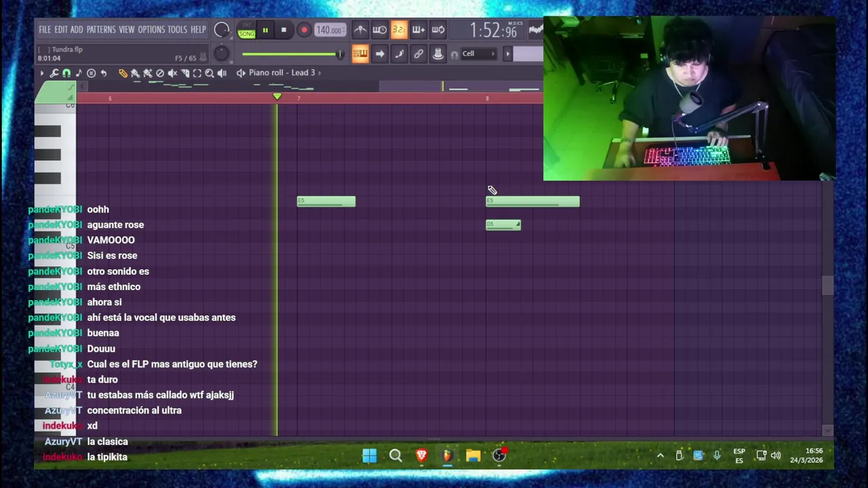Select the slice tool
The width and height of the screenshot is (868, 488).
[x=184, y=73]
